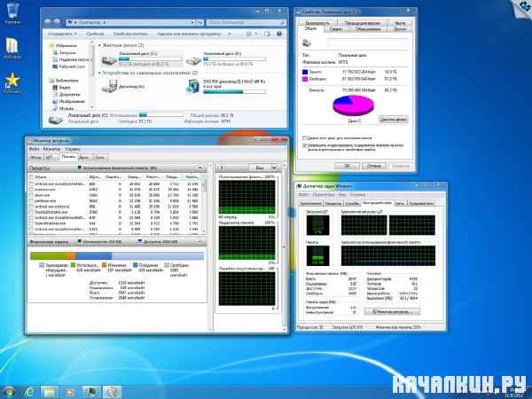Switch to ЦП tab in Resource Monitor
Image resolution: width=532 pixels, height=399 pixels.
click(x=50, y=157)
